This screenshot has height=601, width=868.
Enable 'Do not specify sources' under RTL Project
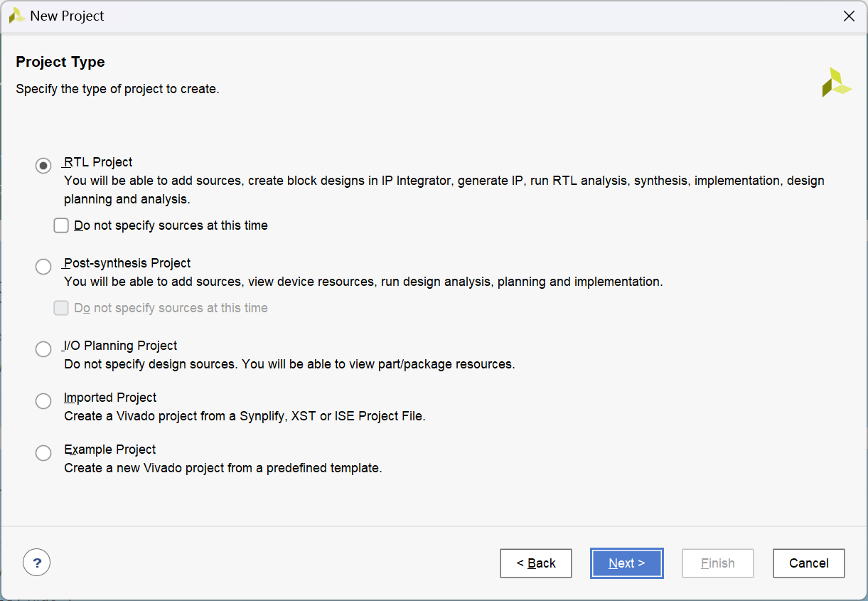pyautogui.click(x=62, y=225)
